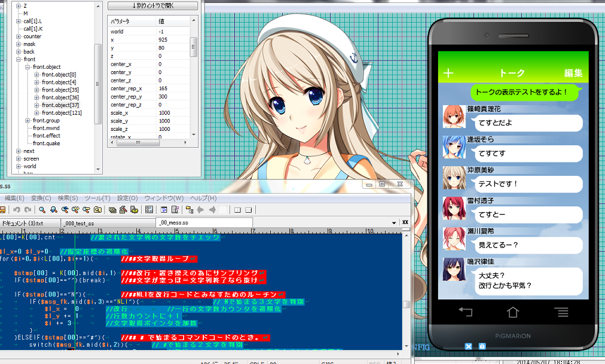Click the 別ウィンドウで開く button
The width and height of the screenshot is (605, 364).
click(x=152, y=6)
